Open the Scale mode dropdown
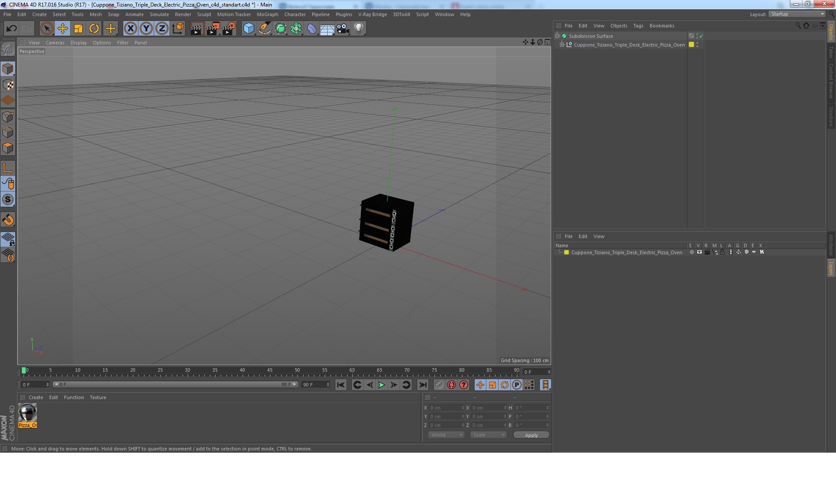 point(489,435)
